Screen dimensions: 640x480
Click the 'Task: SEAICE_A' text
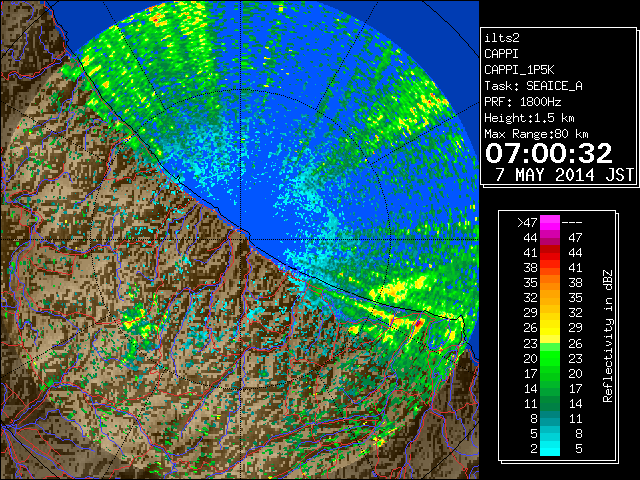tap(533, 86)
